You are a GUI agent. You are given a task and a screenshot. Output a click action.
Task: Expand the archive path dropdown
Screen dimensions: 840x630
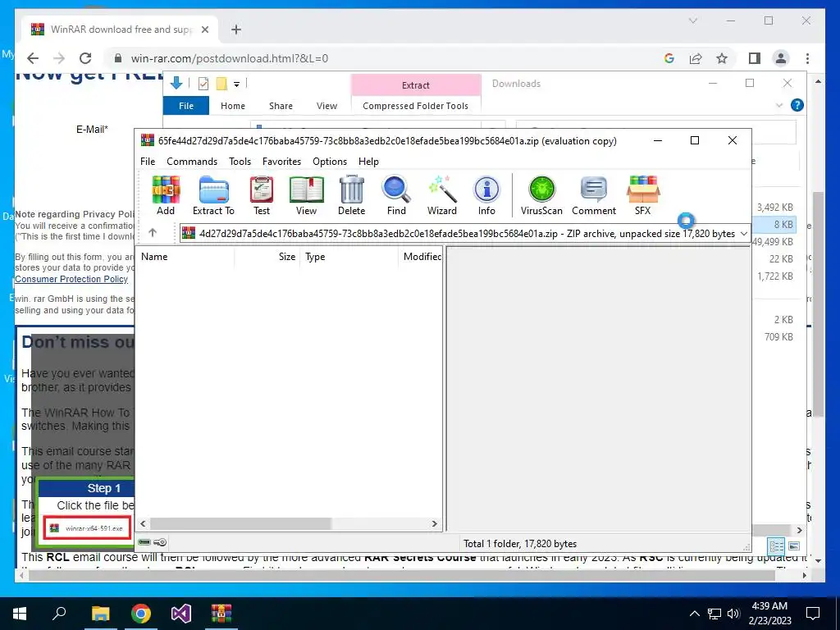pos(743,234)
